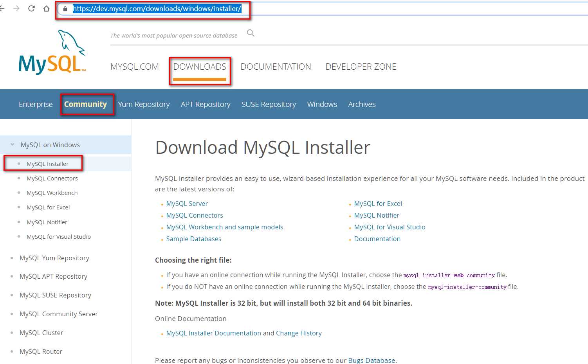Follow the Sample Databases link
The image size is (588, 364).
(194, 239)
